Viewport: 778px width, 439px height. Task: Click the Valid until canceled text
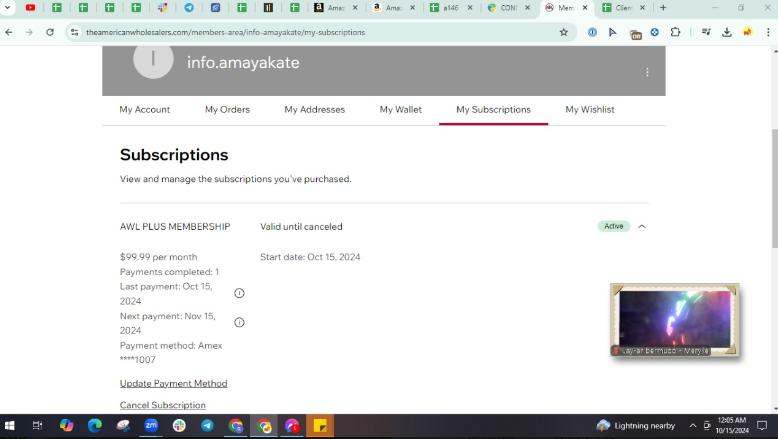point(301,227)
